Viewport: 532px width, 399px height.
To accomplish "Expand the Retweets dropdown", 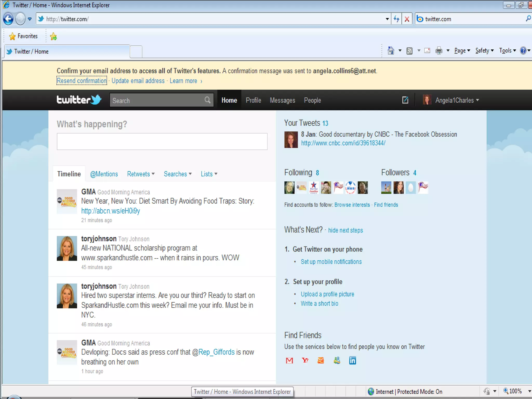I will [141, 174].
